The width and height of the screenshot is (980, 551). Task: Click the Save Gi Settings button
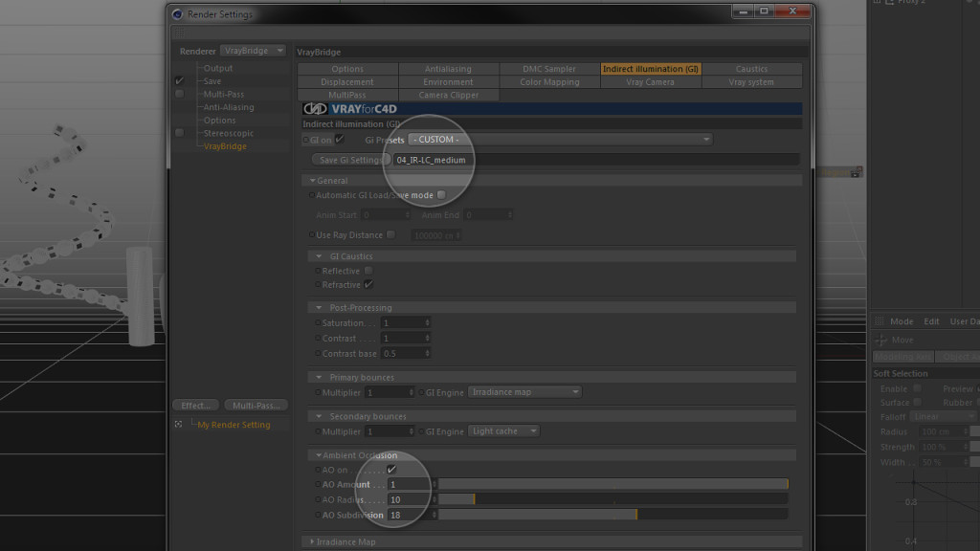tap(351, 160)
